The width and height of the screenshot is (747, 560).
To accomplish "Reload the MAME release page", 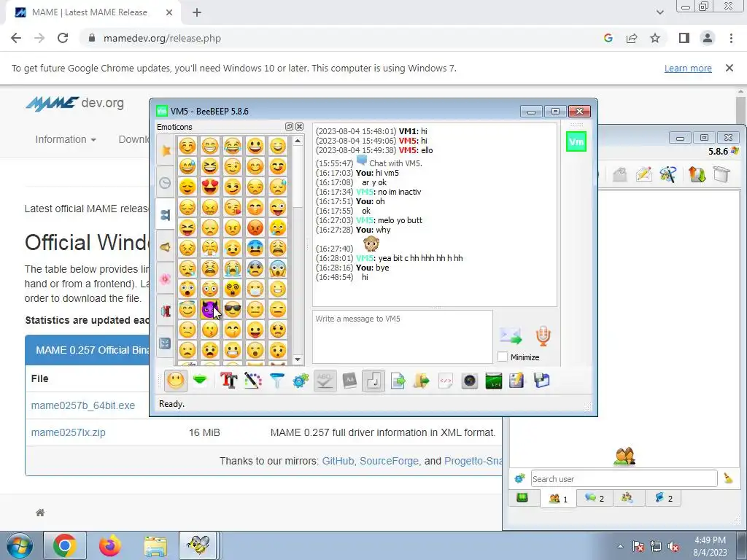I will click(63, 39).
